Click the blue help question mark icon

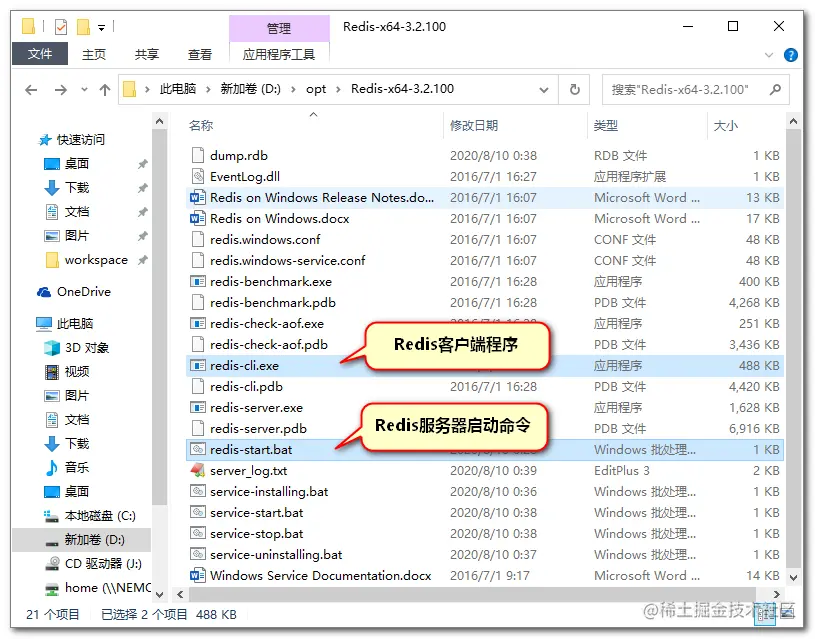(791, 55)
